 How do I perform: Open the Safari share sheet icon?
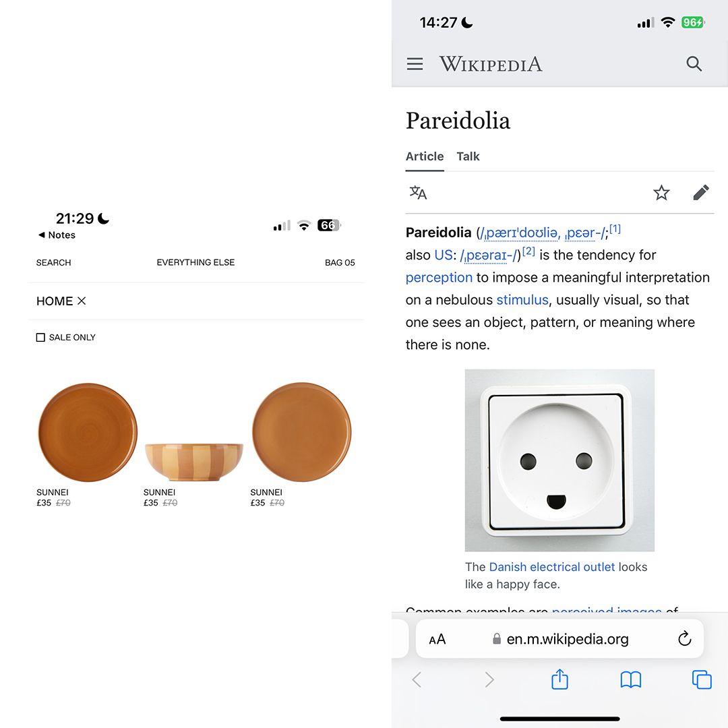click(559, 679)
